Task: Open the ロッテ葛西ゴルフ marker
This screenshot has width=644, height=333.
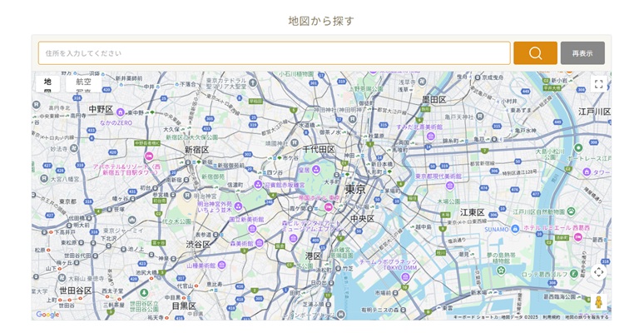Action: coord(574,273)
